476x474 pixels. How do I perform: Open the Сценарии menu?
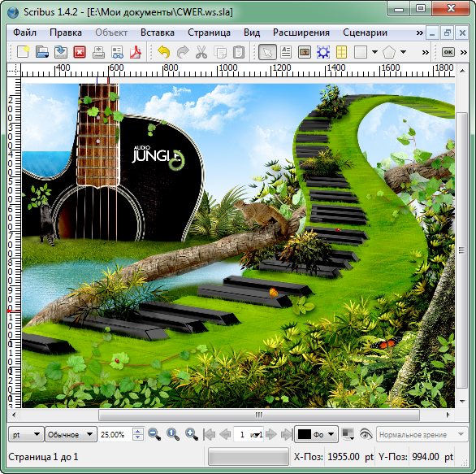[365, 33]
